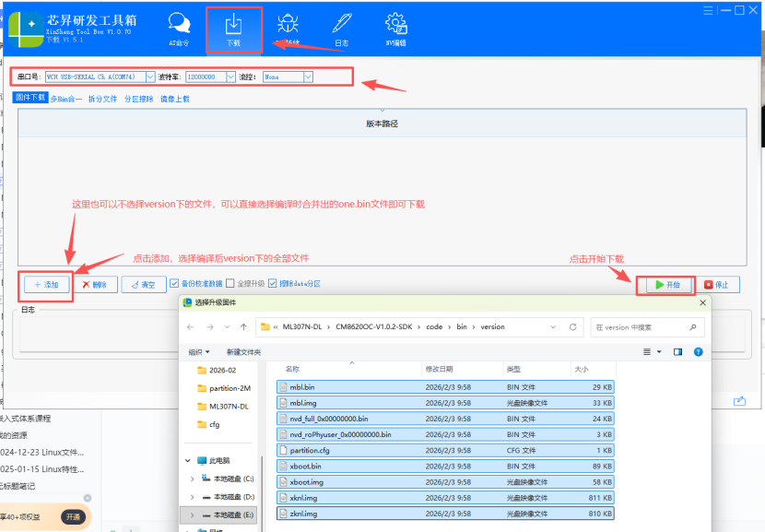The image size is (765, 532).
Task: Expand the 波特率 baud rate dropdown
Action: click(229, 77)
